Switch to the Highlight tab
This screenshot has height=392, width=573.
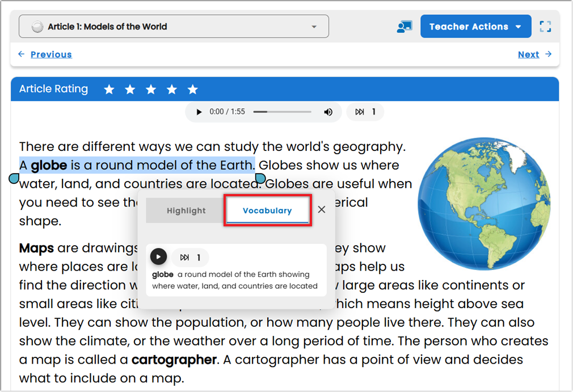tap(186, 210)
